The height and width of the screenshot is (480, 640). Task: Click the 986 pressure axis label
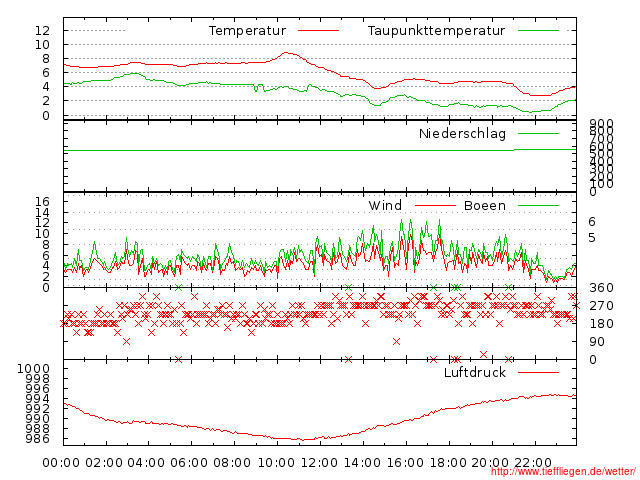[x=38, y=439]
